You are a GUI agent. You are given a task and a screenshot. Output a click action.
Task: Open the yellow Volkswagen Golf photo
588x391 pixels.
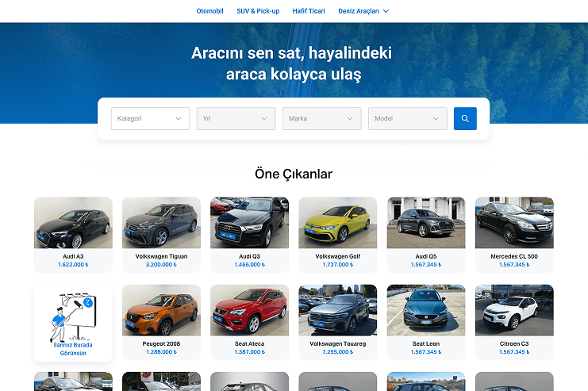click(338, 223)
